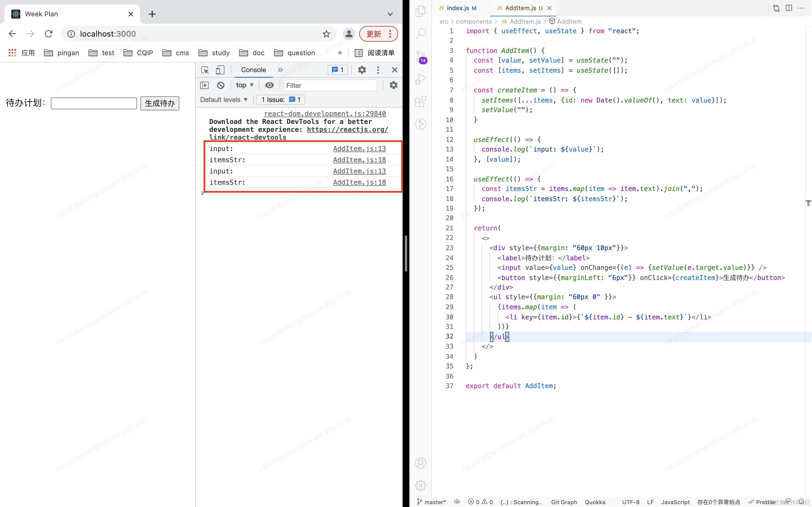Expand more DevTools tabs chevron
This screenshot has height=507, width=812.
click(280, 70)
